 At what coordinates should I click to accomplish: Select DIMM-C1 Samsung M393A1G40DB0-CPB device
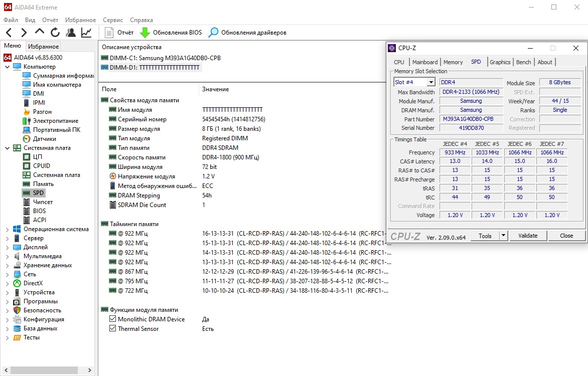(161, 58)
